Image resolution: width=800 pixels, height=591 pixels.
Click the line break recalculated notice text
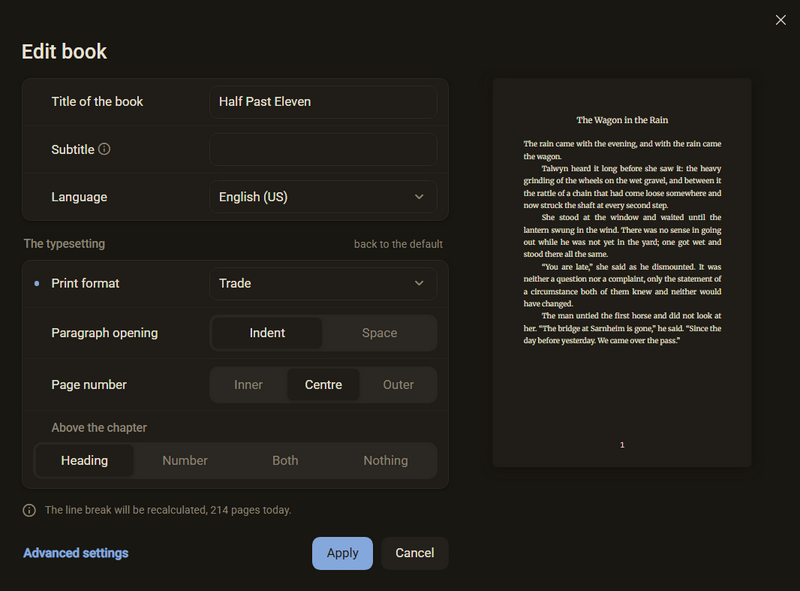168,510
